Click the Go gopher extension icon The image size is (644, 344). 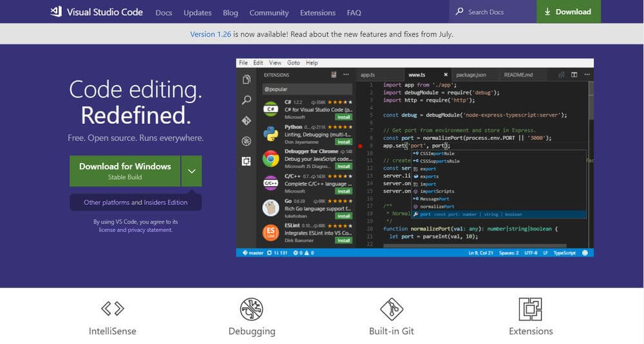(270, 208)
